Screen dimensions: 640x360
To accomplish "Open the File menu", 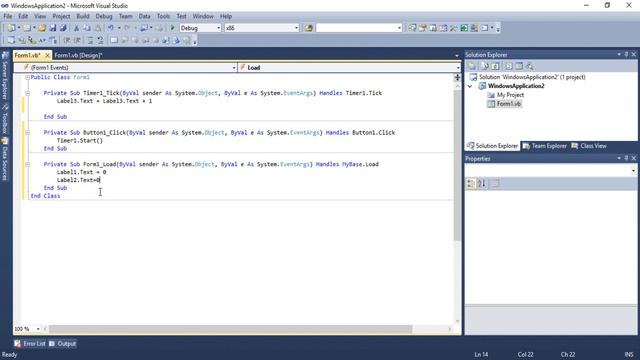I will 8,16.
